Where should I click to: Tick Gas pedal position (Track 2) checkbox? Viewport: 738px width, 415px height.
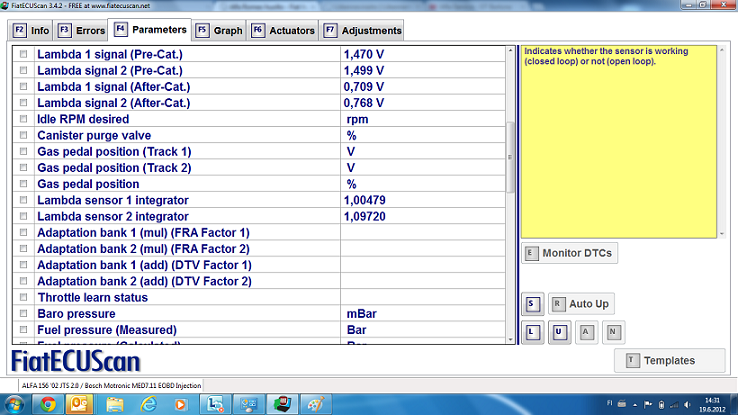[24, 168]
